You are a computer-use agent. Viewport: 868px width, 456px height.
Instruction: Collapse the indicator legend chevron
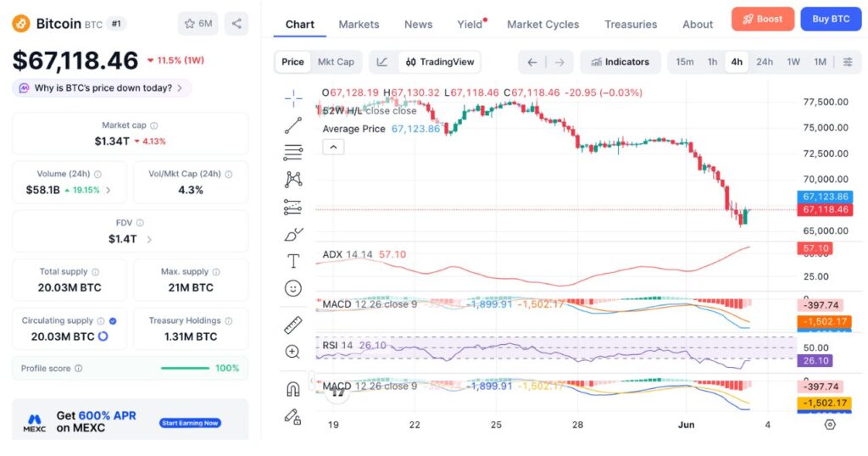tap(333, 147)
